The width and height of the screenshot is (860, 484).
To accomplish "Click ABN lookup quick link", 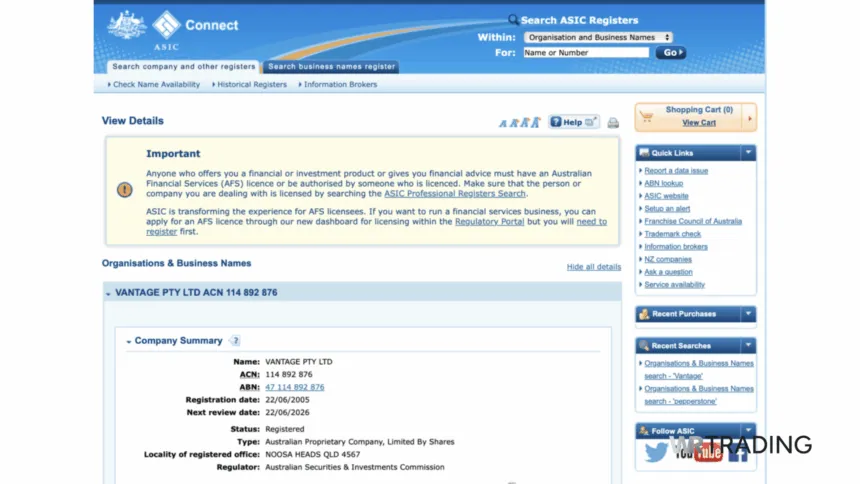I will (663, 183).
